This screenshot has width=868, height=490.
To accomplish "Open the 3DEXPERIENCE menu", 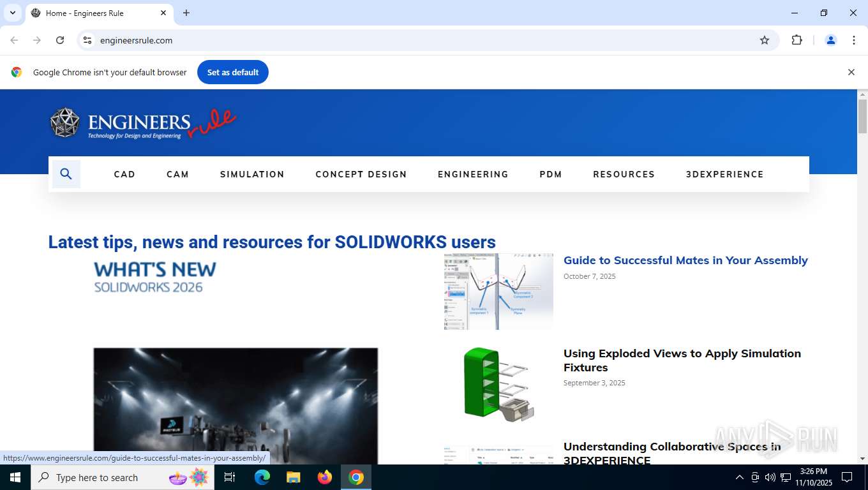I will tap(724, 174).
